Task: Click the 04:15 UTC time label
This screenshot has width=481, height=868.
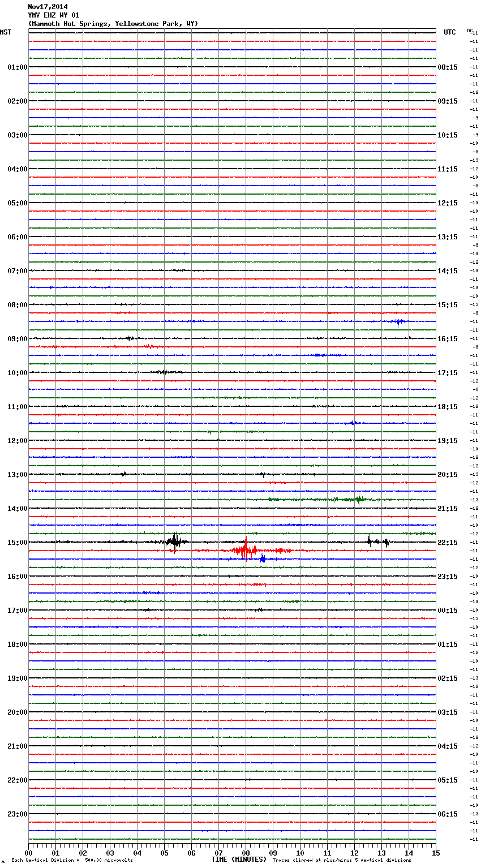Action: coord(448,746)
